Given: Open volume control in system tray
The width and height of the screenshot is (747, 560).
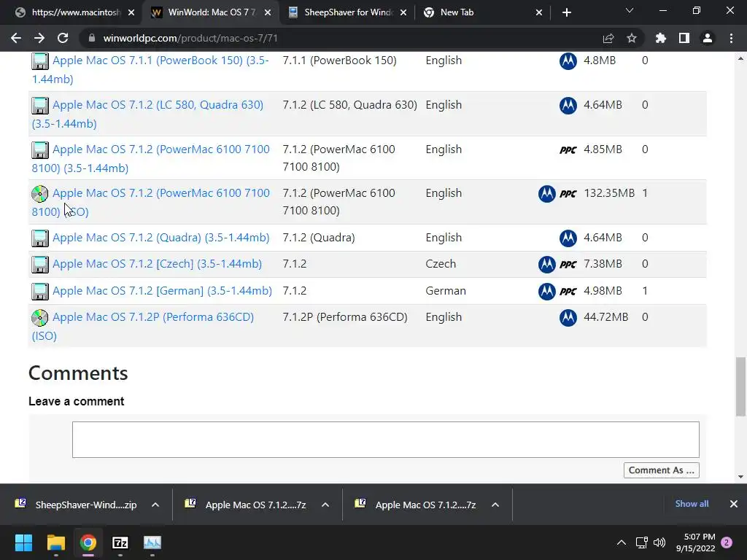Looking at the screenshot, I should (x=659, y=542).
